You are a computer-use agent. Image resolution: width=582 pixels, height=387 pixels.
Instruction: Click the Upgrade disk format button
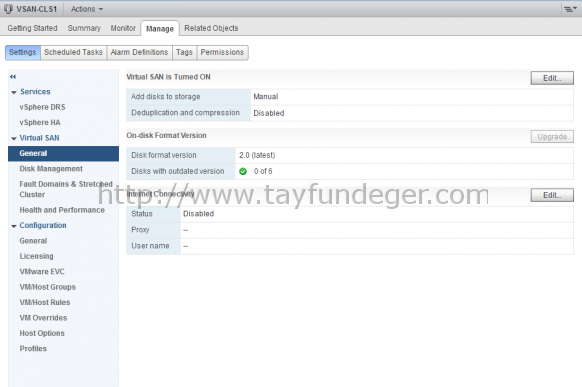pos(552,137)
